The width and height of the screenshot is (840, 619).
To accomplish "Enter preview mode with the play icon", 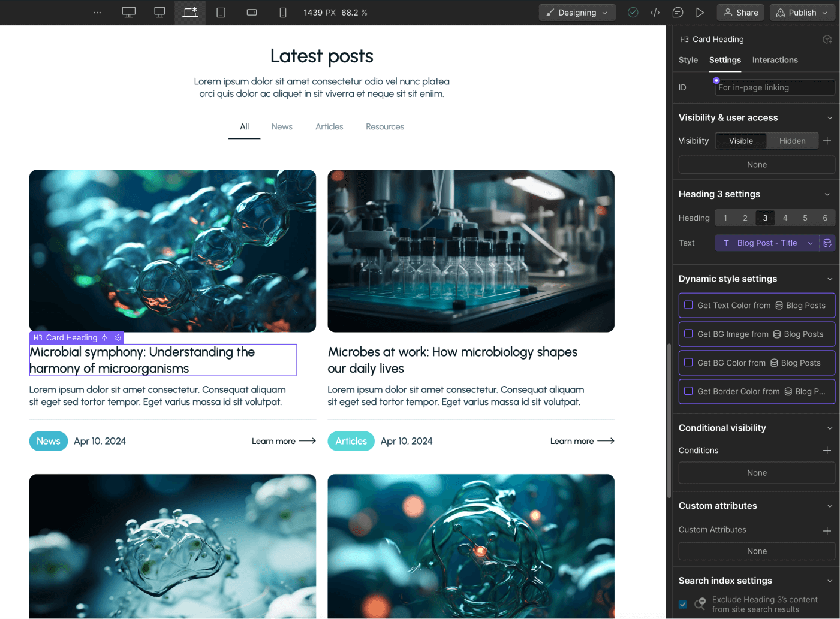I will (x=700, y=12).
